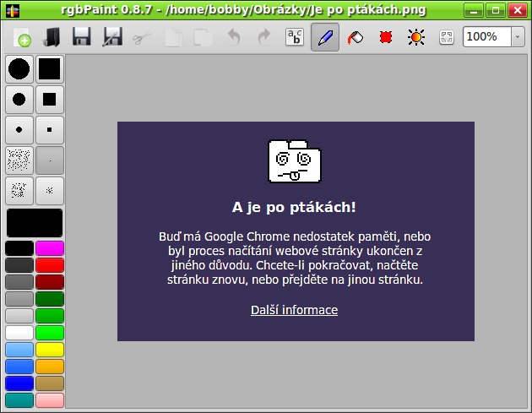Click the current color black preview box
Image resolution: width=532 pixels, height=413 pixels.
[x=35, y=223]
